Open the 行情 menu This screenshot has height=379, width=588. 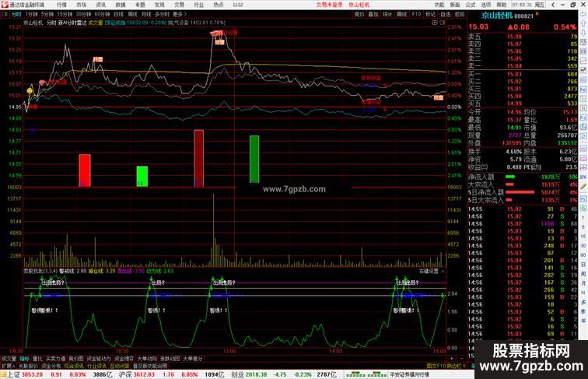tap(61, 5)
